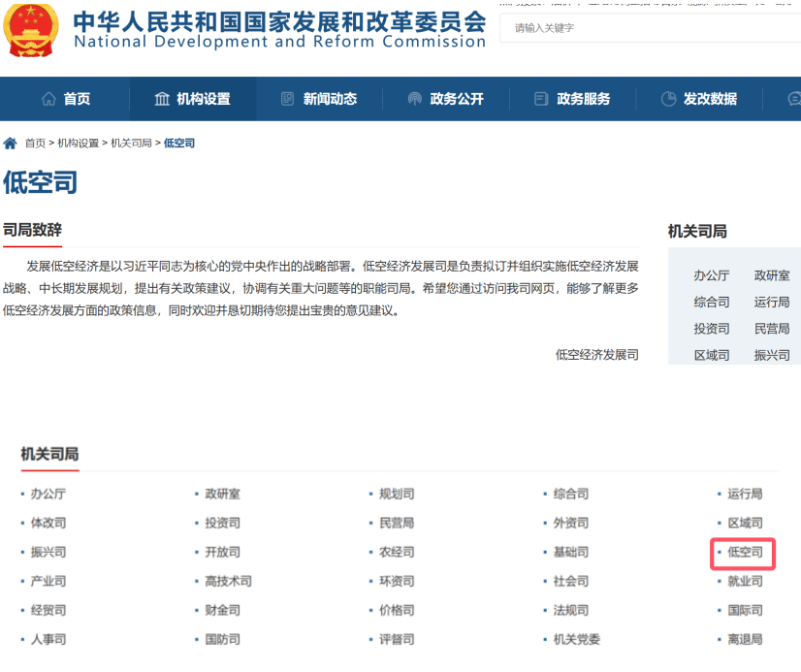Select the 国防司 department link

tap(222, 639)
